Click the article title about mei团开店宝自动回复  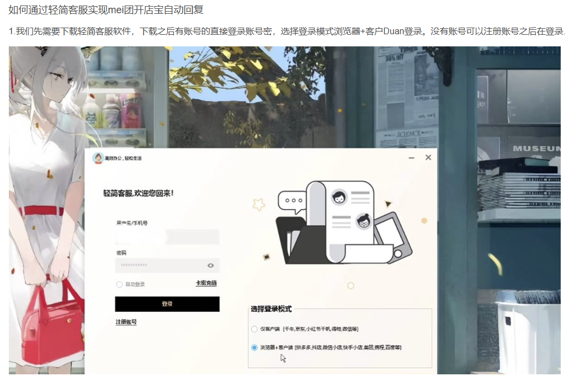106,10
